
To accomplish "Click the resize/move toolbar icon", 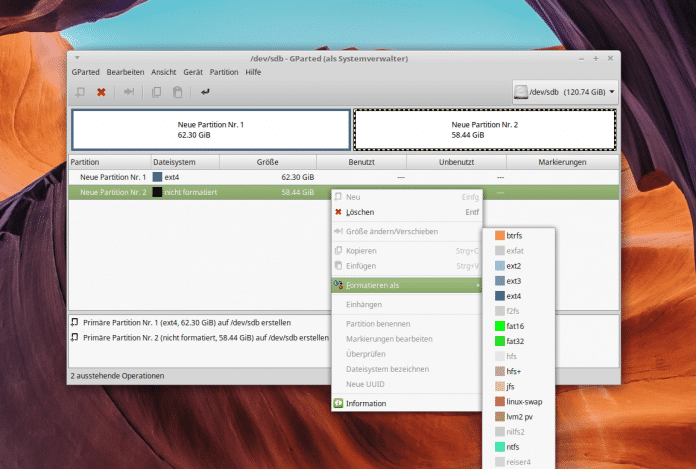I will [129, 92].
